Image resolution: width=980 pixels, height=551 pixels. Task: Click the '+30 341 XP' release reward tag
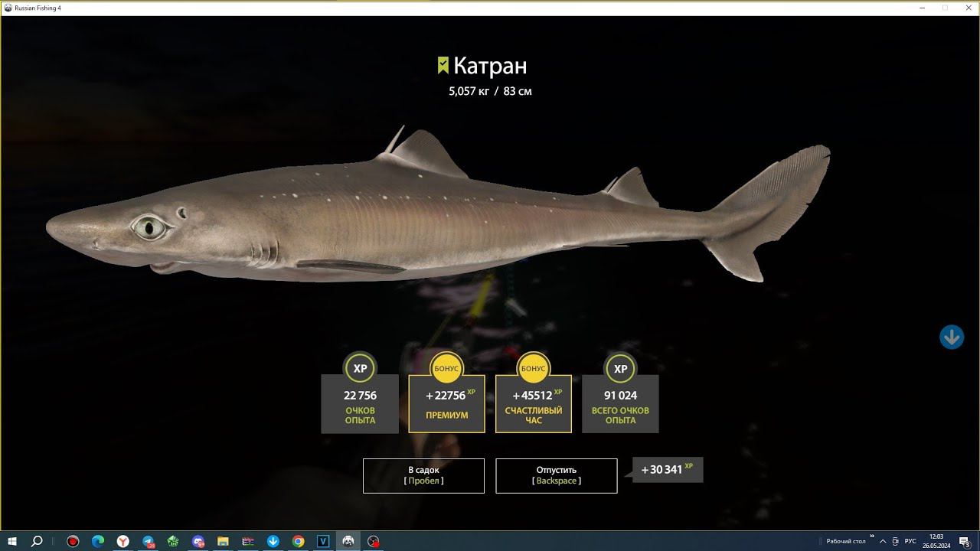coord(668,469)
